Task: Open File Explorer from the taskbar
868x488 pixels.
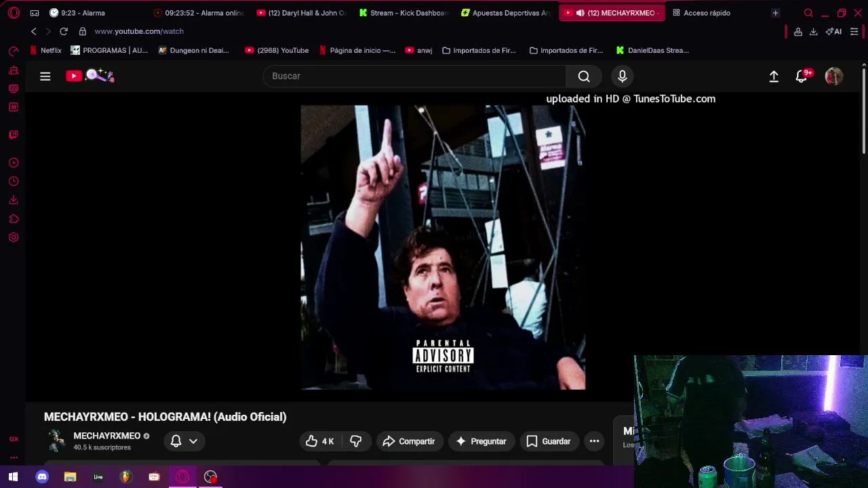Action: [x=70, y=477]
